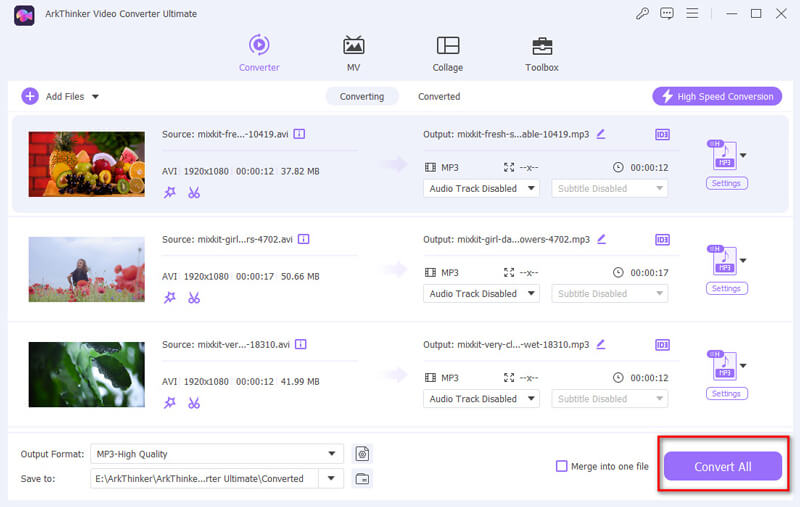Open Subtitle Disabled dropdown for 10419.mp3
Image resolution: width=800 pixels, height=507 pixels.
[610, 188]
